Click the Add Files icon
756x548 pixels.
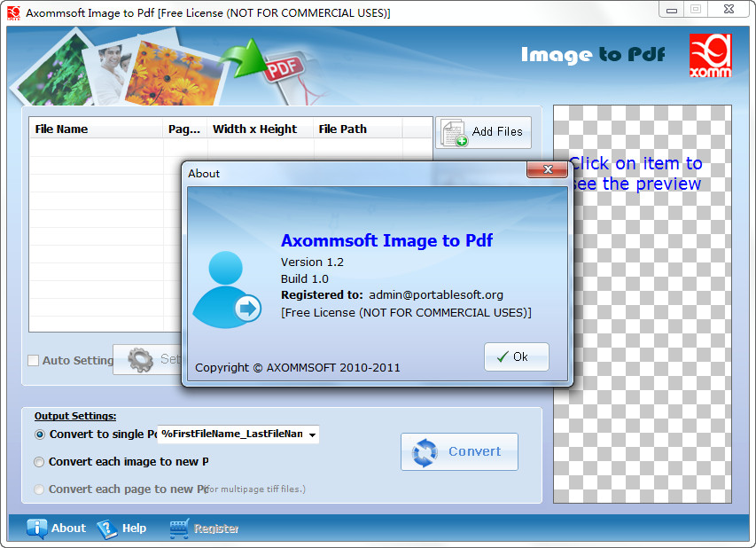456,131
